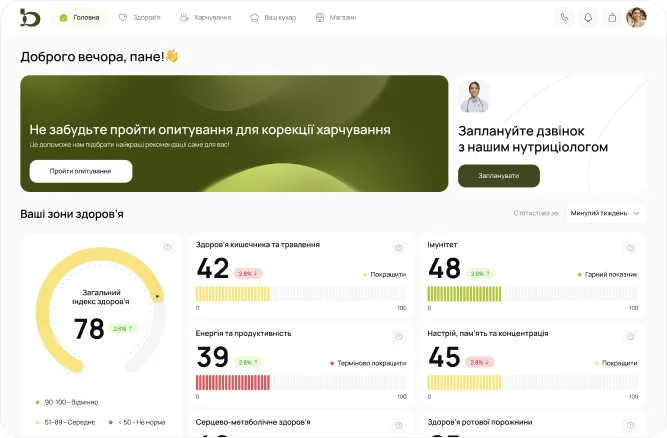
Task: Go to the Головна tab
Action: [80, 17]
